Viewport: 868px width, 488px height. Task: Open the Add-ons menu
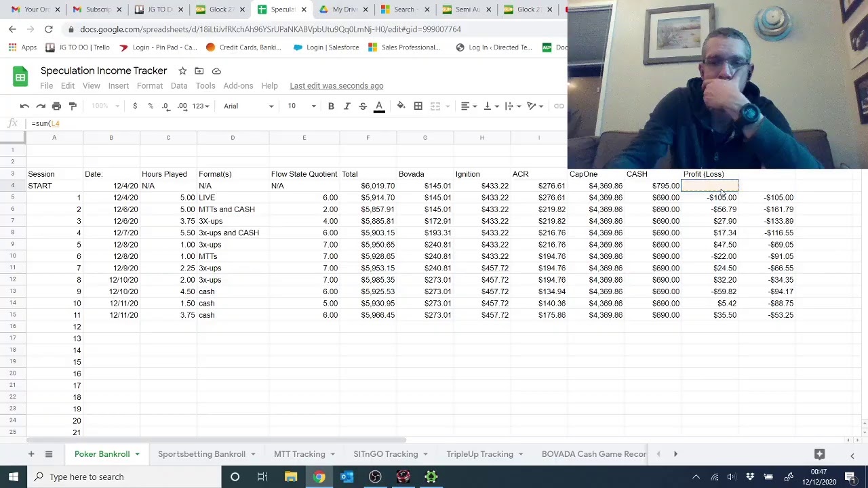pos(238,86)
